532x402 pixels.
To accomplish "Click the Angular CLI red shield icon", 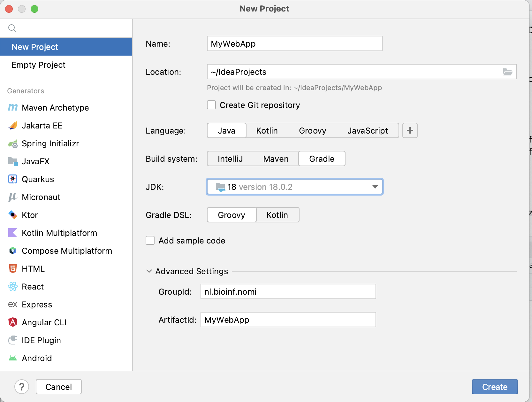I will click(x=13, y=322).
